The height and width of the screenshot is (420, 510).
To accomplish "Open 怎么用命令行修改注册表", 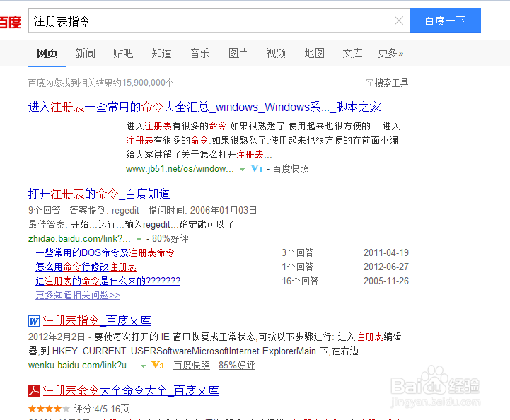I will [x=86, y=267].
